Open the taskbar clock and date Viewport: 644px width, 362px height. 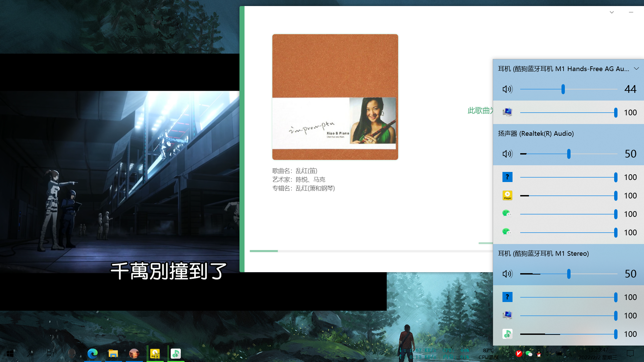pyautogui.click(x=598, y=354)
